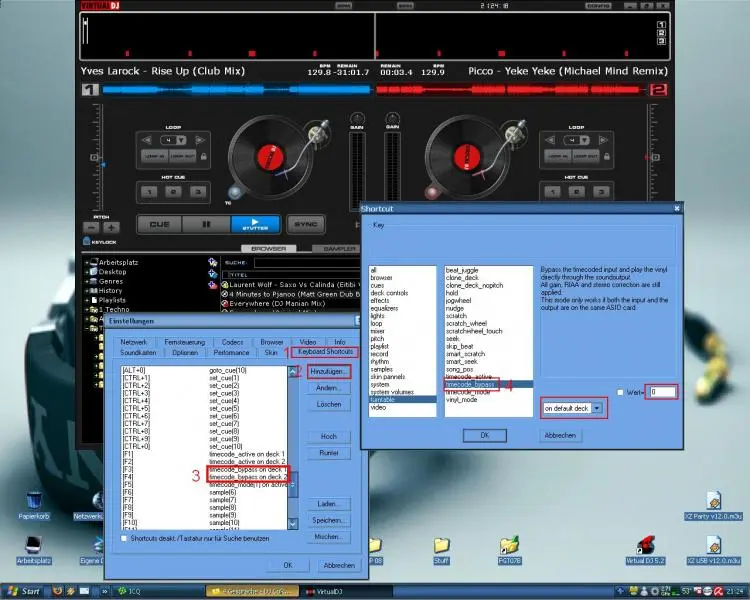This screenshot has width=750, height=600.
Task: Trigger hot cue 1 on left deck
Action: (x=148, y=191)
